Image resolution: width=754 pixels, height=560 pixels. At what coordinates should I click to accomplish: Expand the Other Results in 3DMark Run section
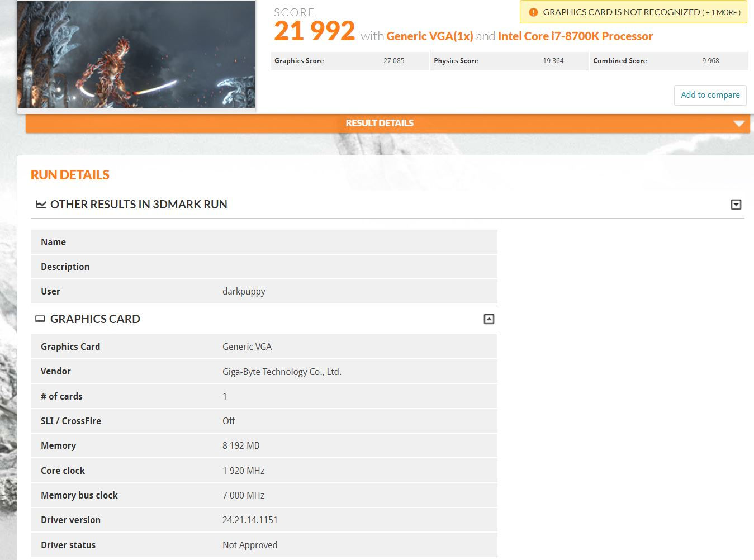point(736,205)
